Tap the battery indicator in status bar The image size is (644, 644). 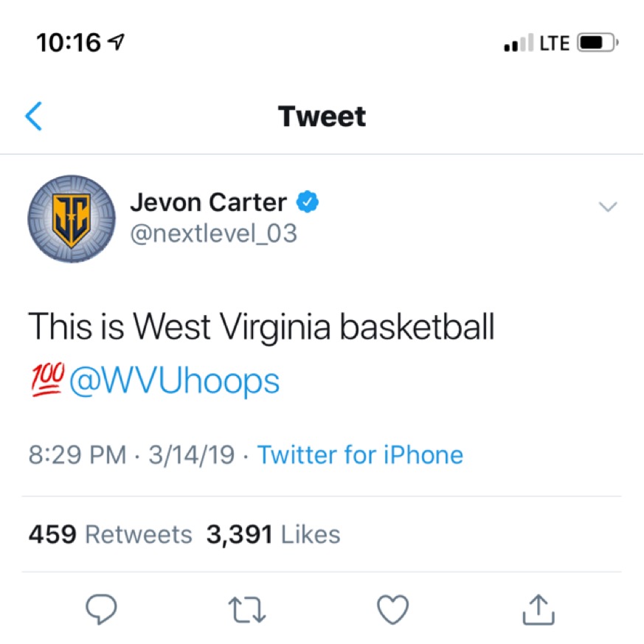pyautogui.click(x=598, y=42)
